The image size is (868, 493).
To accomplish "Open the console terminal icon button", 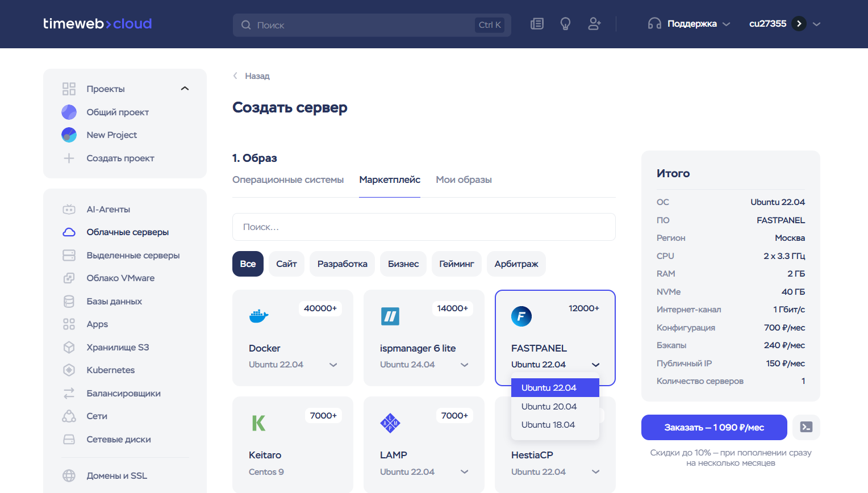I will [x=806, y=427].
